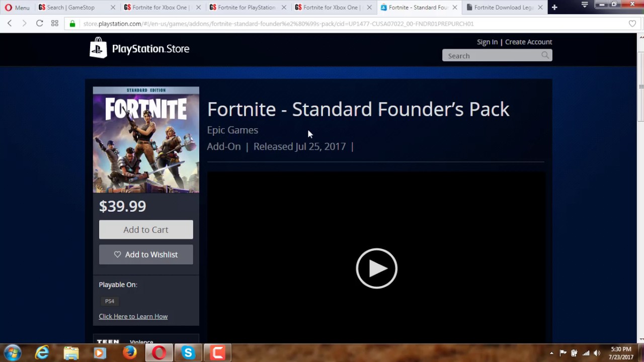
Task: Open the network signal tray icon
Action: point(586,353)
